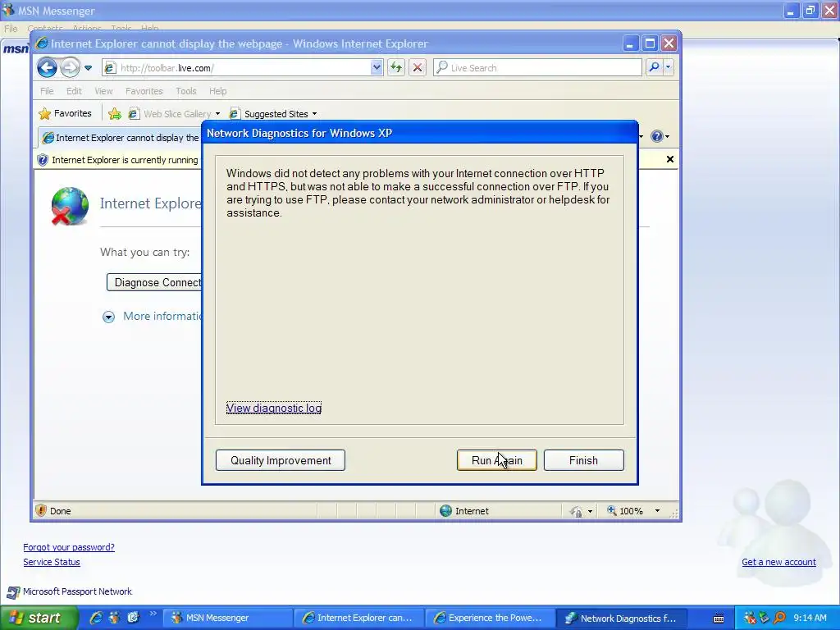Click the globe error icon on the page
The height and width of the screenshot is (630, 840).
(x=70, y=206)
